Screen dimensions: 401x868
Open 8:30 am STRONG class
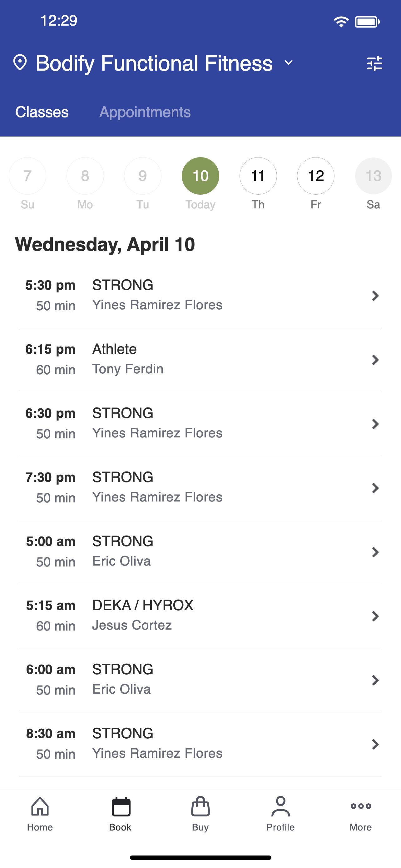click(x=200, y=744)
